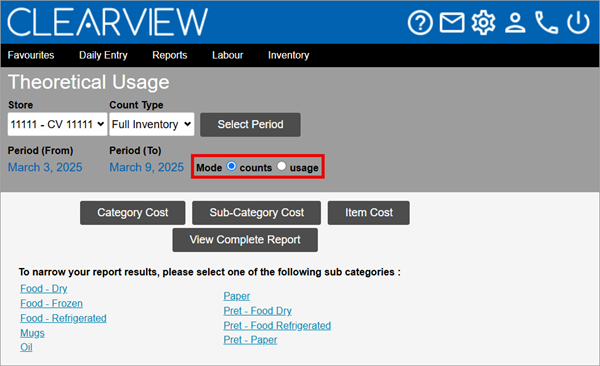This screenshot has width=600, height=366.
Task: Open the Labour menu
Action: tap(228, 55)
